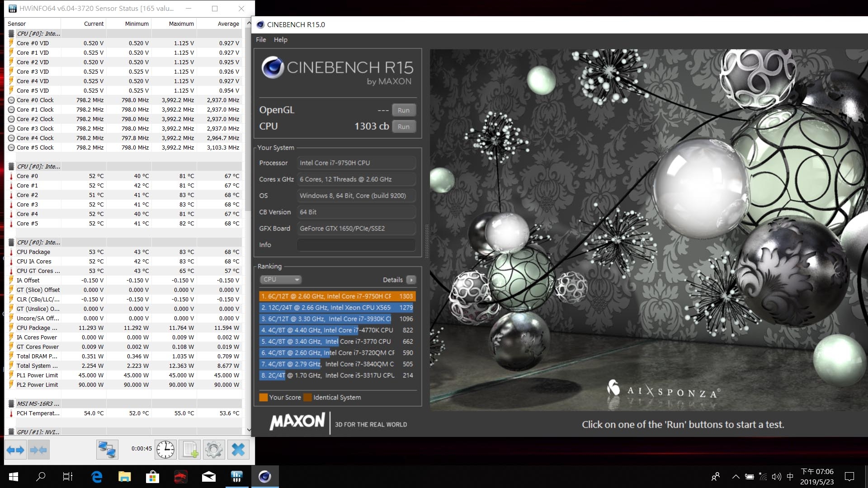Switch to HWiNFO taskbar icon

236,477
